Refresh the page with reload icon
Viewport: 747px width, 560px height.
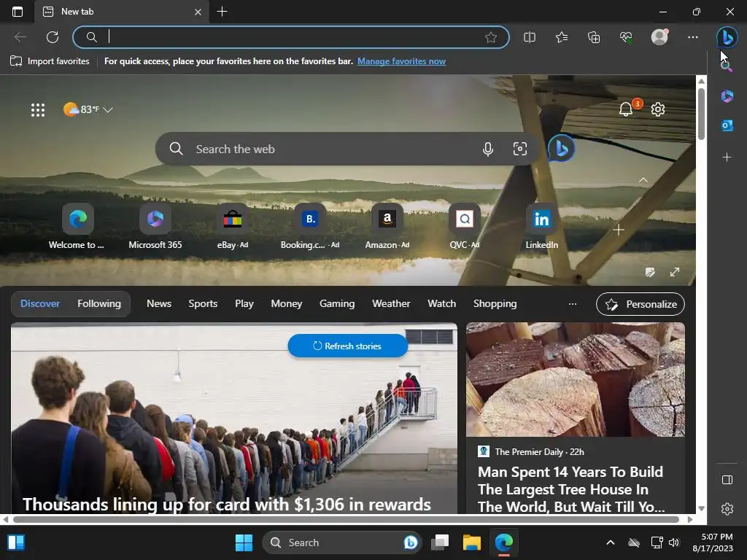53,37
